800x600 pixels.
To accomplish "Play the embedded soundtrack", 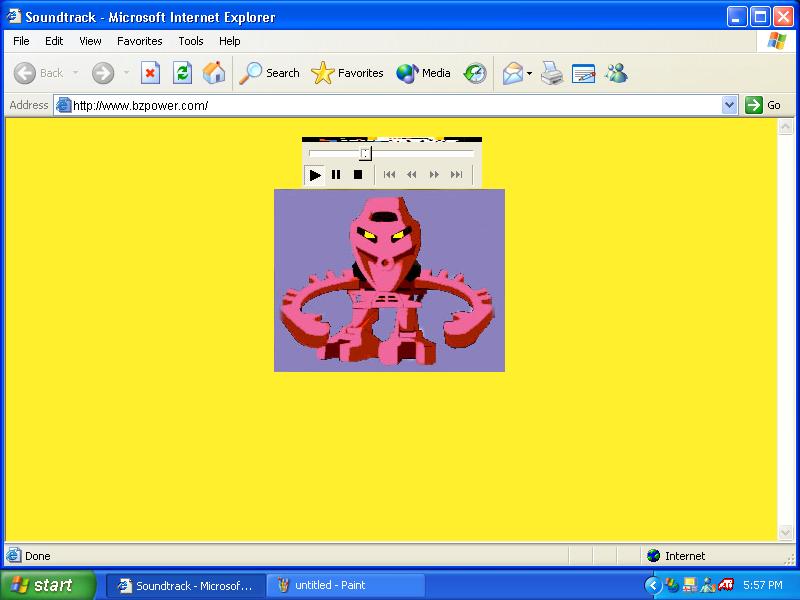I will 315,175.
